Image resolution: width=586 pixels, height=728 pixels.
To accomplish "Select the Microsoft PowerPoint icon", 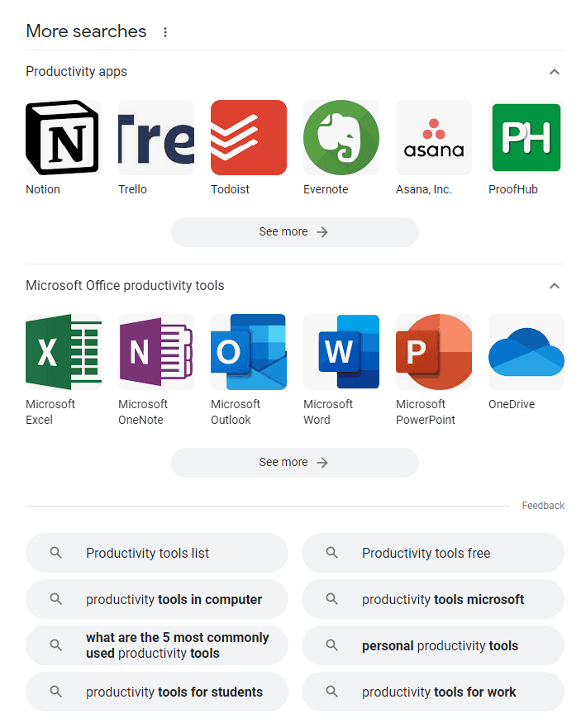I will point(434,352).
